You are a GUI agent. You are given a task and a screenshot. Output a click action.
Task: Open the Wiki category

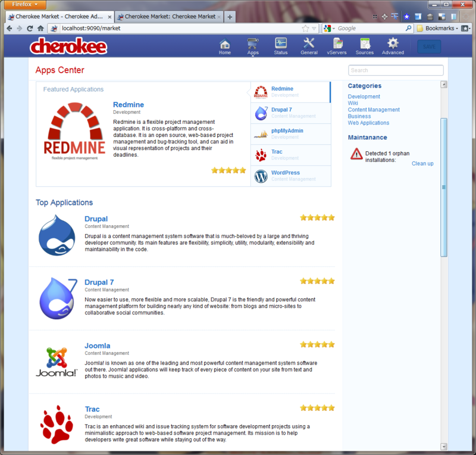[x=353, y=103]
